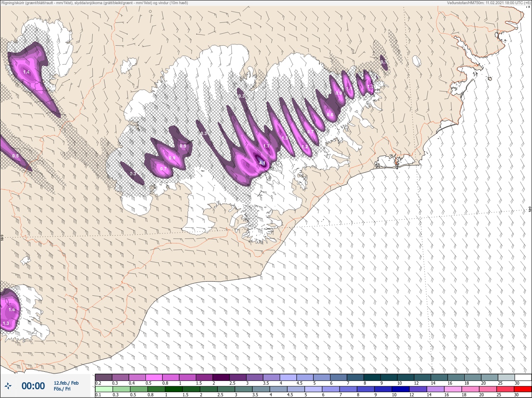The height and width of the screenshot is (398, 532).
Task: Click the 4.1 precipitation value on the map
Action: click(262, 163)
